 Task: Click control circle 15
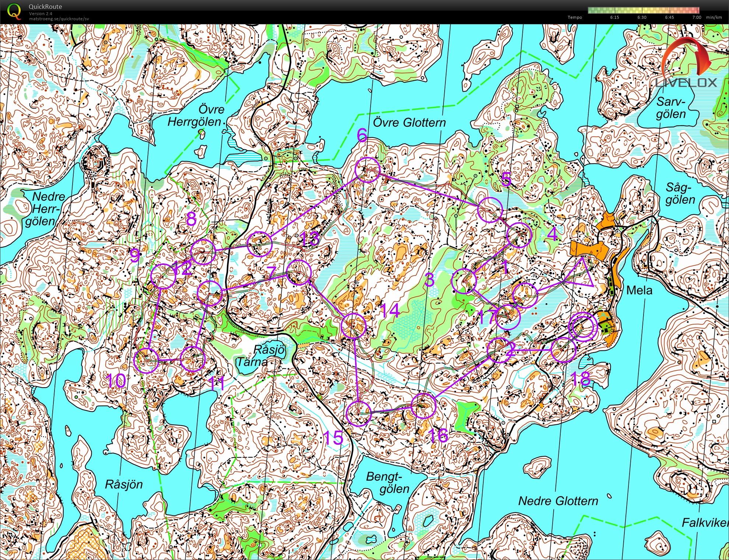tap(358, 413)
